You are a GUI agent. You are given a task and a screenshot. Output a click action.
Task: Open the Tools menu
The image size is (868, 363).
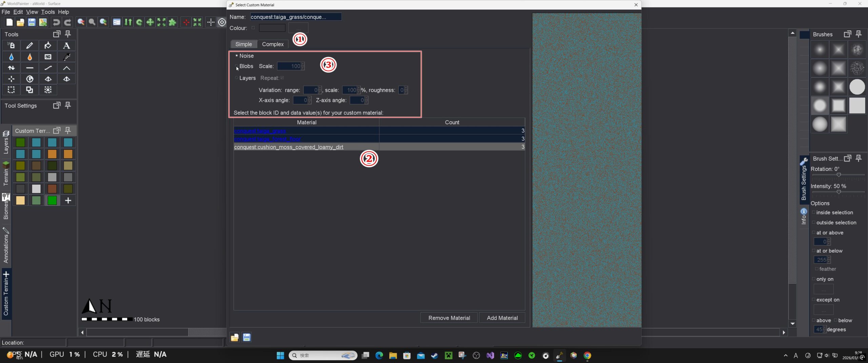coord(48,12)
